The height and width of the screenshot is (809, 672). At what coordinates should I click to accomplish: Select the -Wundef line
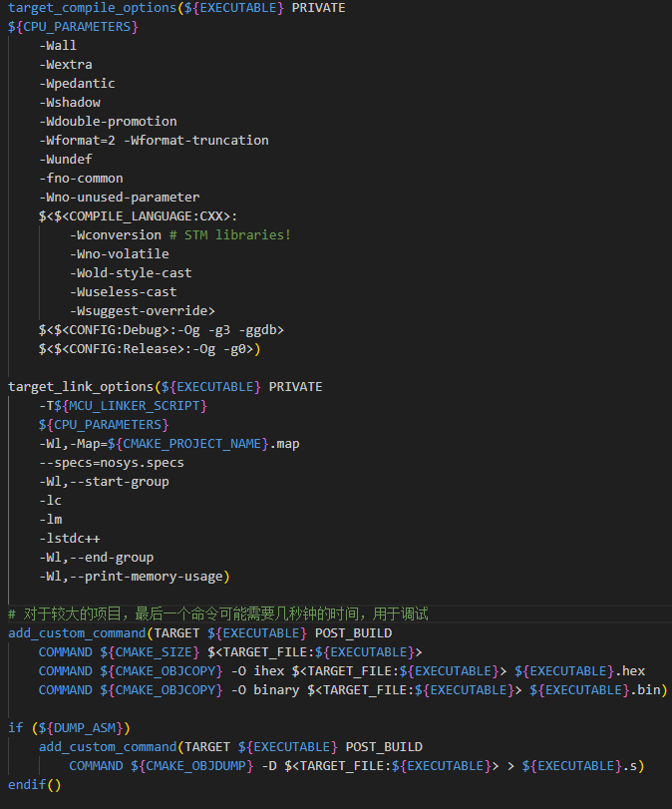click(x=66, y=160)
